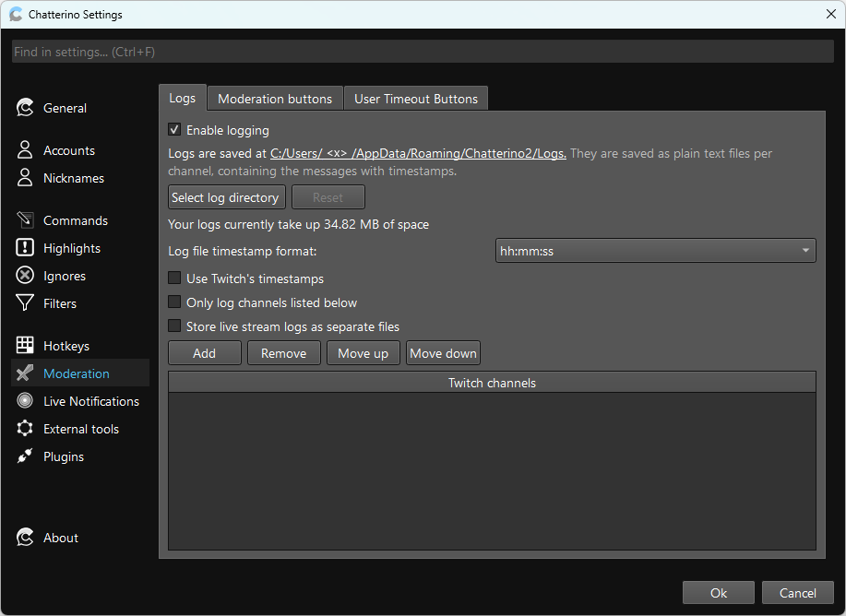Viewport: 846px width, 616px height.
Task: Open the Plugins plug icon
Action: [x=25, y=456]
